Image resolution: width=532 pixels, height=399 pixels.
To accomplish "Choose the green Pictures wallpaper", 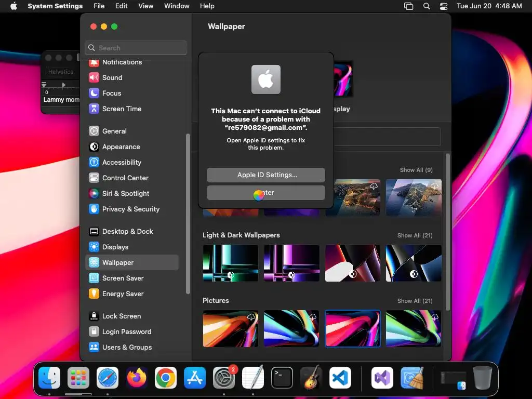I will click(414, 328).
